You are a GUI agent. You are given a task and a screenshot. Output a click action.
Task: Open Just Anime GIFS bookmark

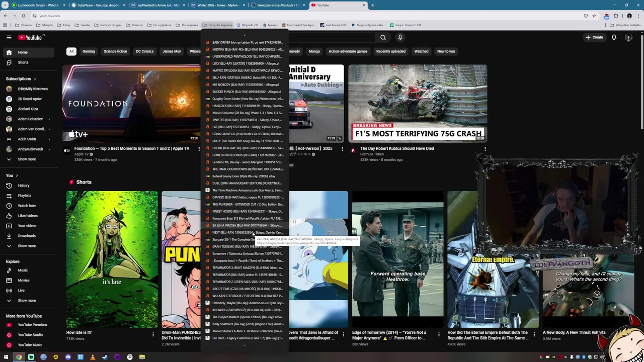point(334,25)
